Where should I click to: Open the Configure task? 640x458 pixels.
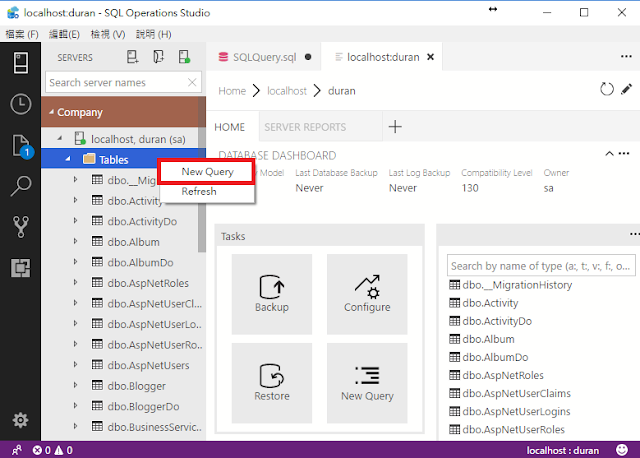point(367,294)
